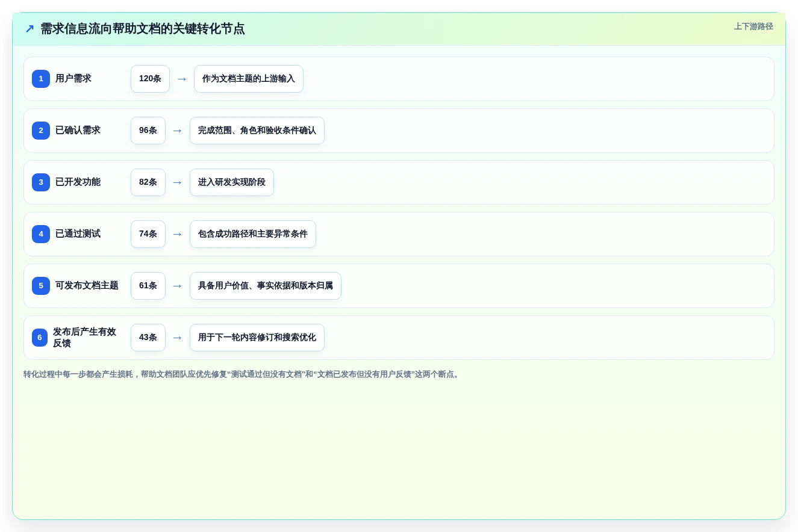Click the 已开发功能 label
798x532 pixels.
[x=78, y=182]
